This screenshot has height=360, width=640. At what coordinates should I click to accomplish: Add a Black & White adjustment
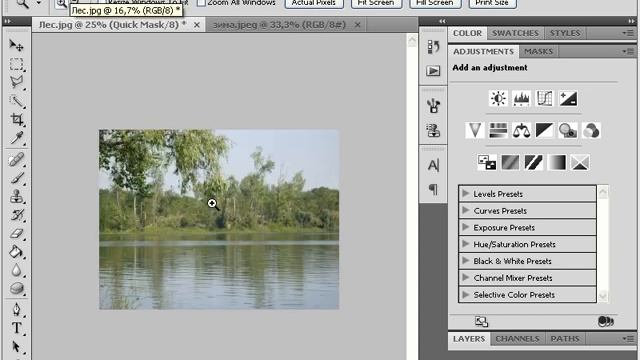click(x=544, y=131)
